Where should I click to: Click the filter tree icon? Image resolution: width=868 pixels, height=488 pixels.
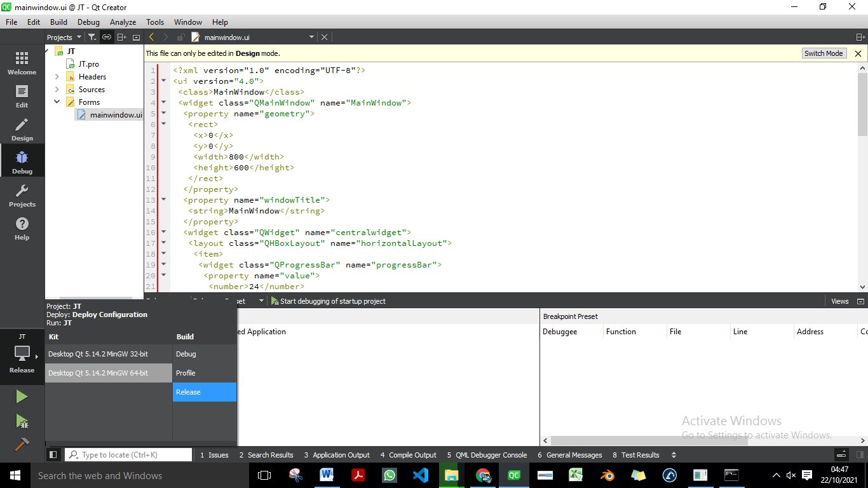[92, 37]
